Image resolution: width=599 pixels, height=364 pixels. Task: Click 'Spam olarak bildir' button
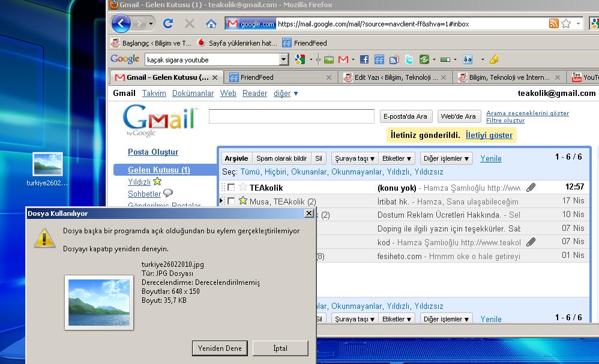281,158
